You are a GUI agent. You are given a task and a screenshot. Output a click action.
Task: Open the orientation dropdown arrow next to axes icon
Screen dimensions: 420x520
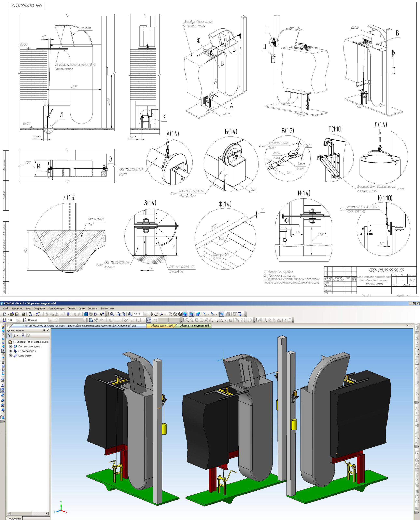click(x=165, y=314)
